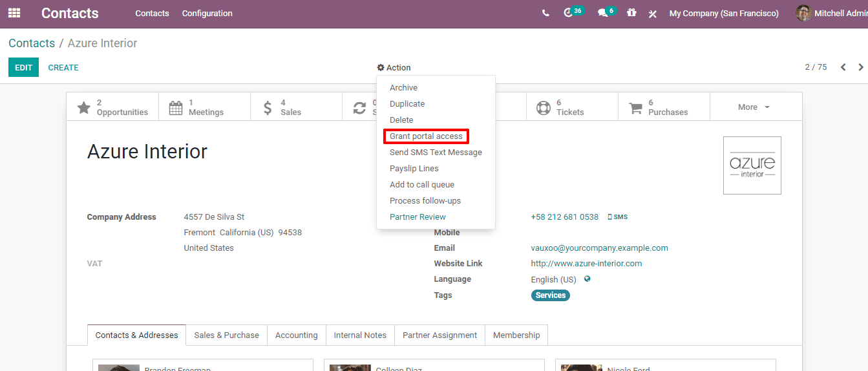Click the Opportunities star icon
This screenshot has height=371, width=868.
(84, 108)
